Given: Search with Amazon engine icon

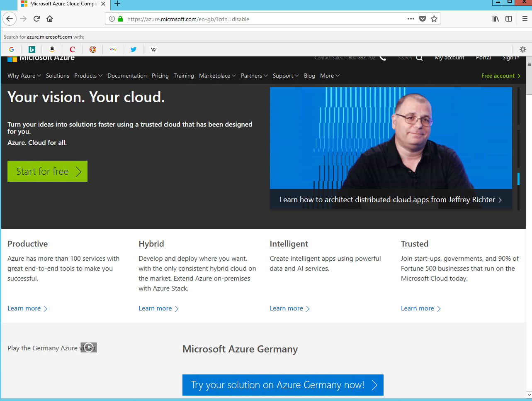Looking at the screenshot, I should pyautogui.click(x=52, y=49).
